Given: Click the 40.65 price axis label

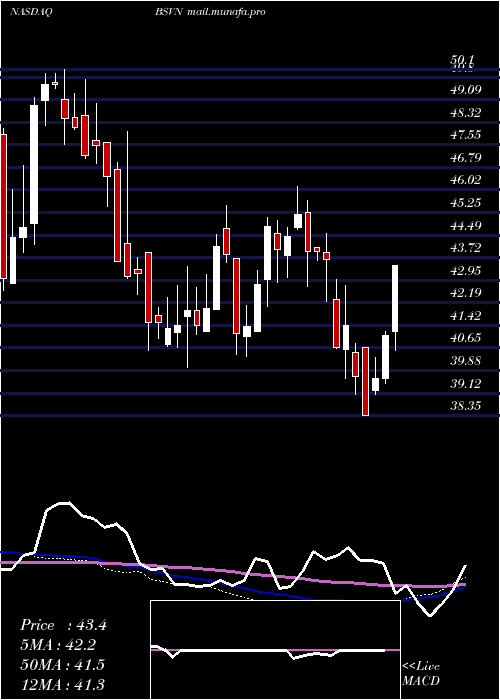Looking at the screenshot, I should tap(466, 338).
